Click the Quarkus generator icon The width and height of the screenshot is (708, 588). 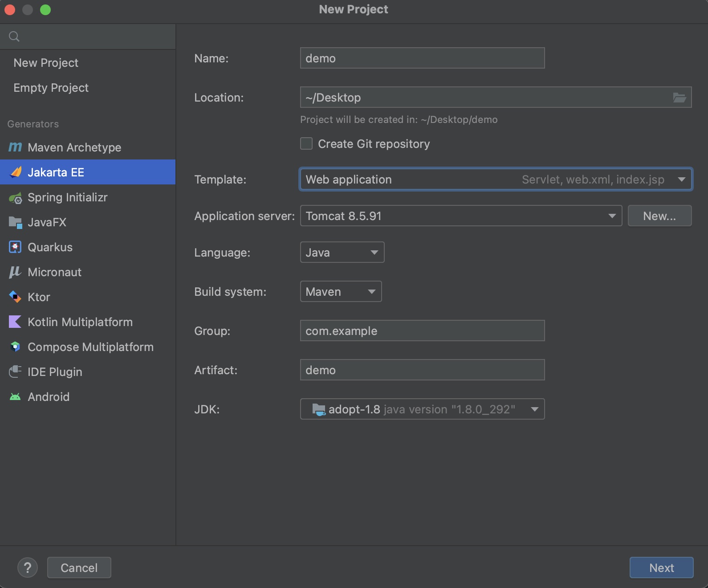pos(15,247)
